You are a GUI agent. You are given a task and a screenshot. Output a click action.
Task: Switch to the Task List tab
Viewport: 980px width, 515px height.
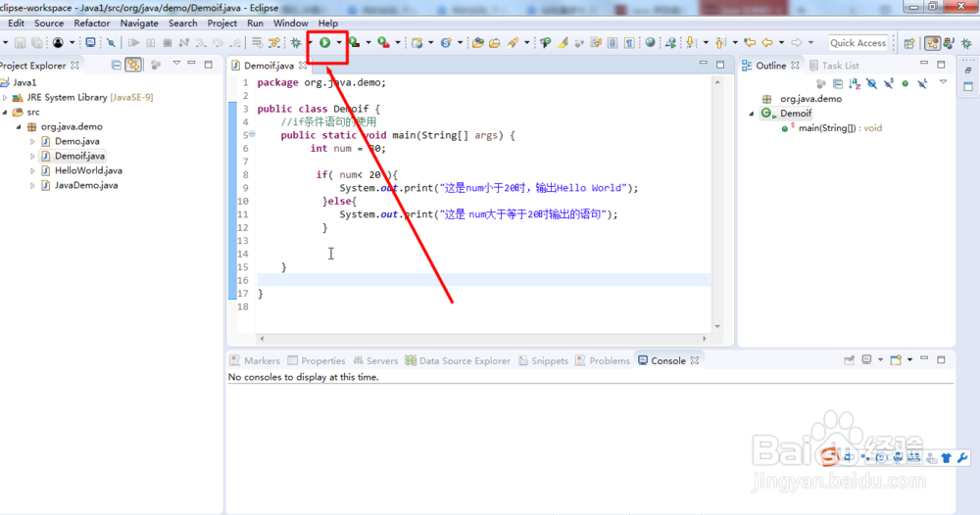pos(834,65)
